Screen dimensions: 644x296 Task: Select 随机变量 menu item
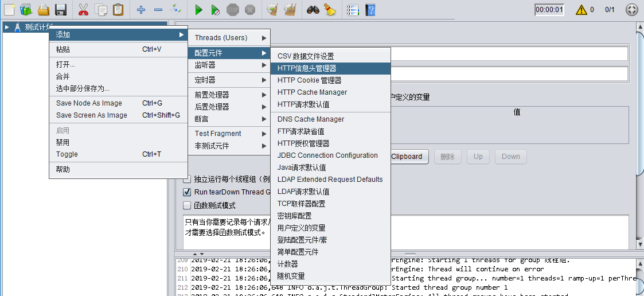[x=330, y=276]
